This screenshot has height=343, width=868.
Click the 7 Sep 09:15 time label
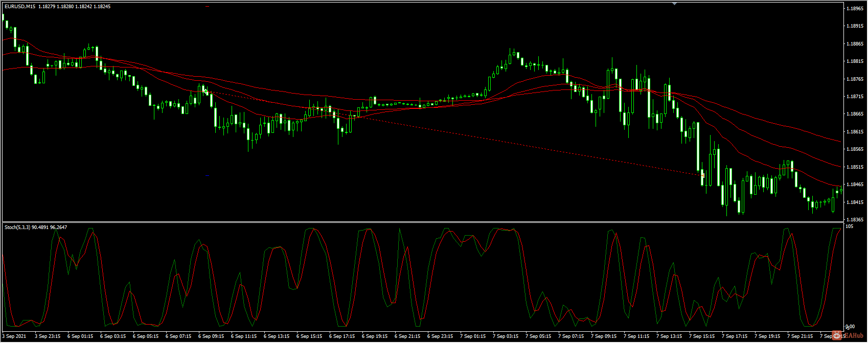tap(604, 336)
